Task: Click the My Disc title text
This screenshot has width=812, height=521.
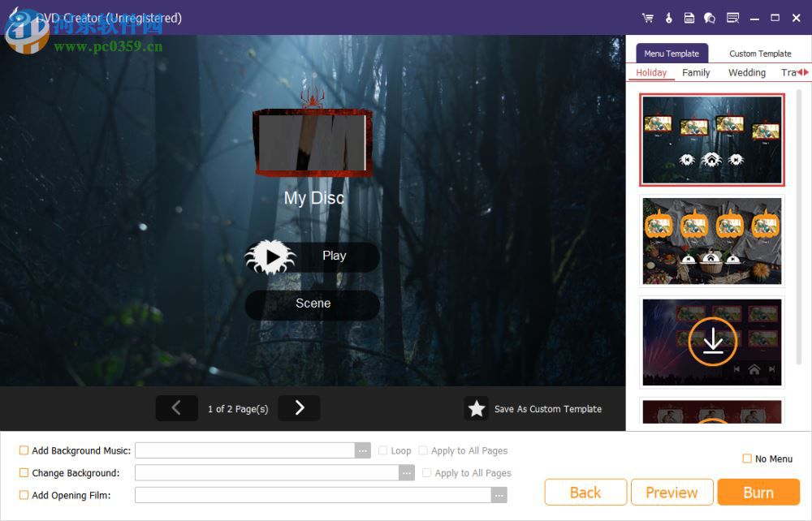Action: (313, 198)
